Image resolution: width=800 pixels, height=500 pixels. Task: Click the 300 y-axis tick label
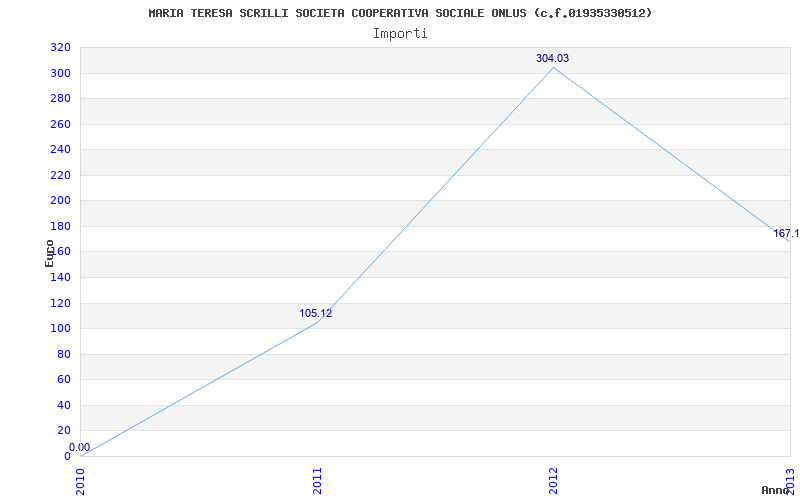point(60,73)
